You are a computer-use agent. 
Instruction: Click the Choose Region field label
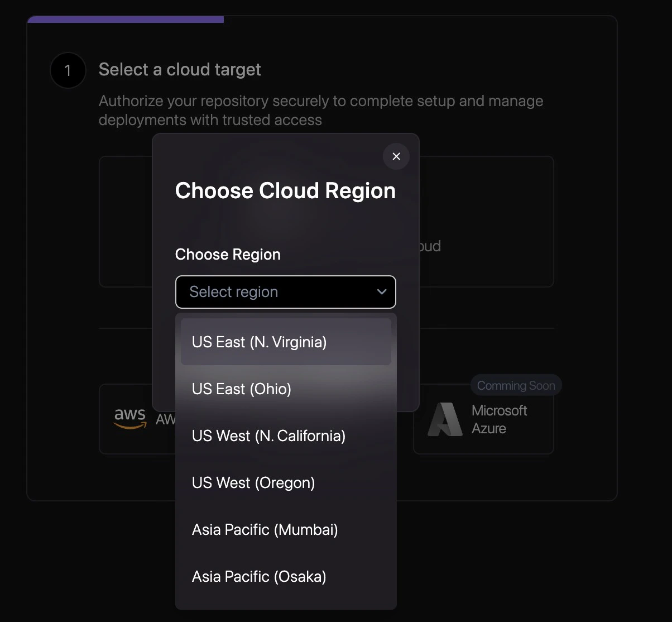(228, 254)
